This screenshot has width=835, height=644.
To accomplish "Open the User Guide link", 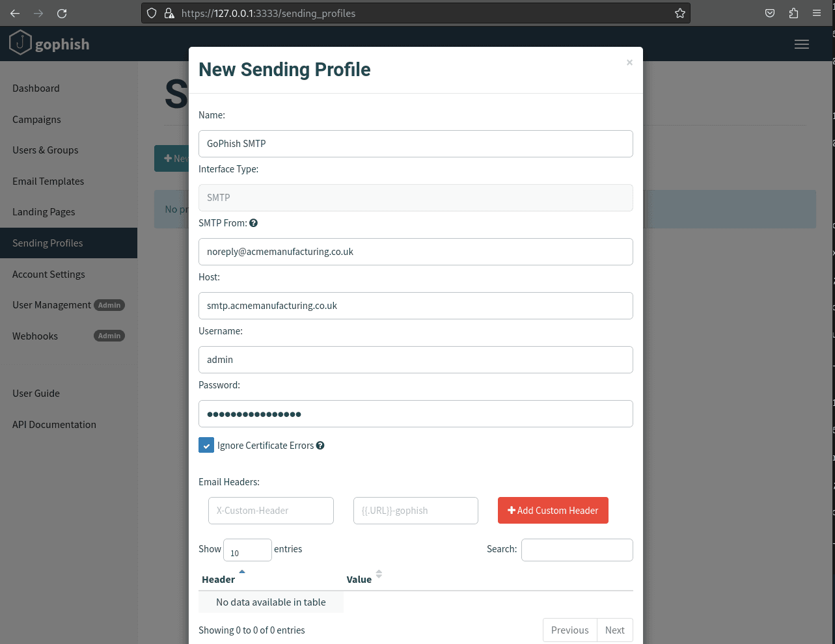I will [x=36, y=394].
